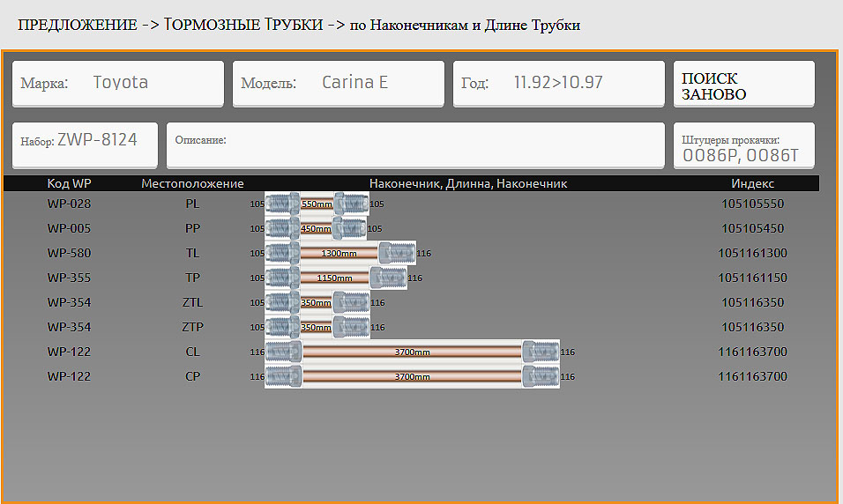843x504 pixels.
Task: Click the Штуцеры прокачки 0086P, 0086T box
Action: click(x=743, y=145)
